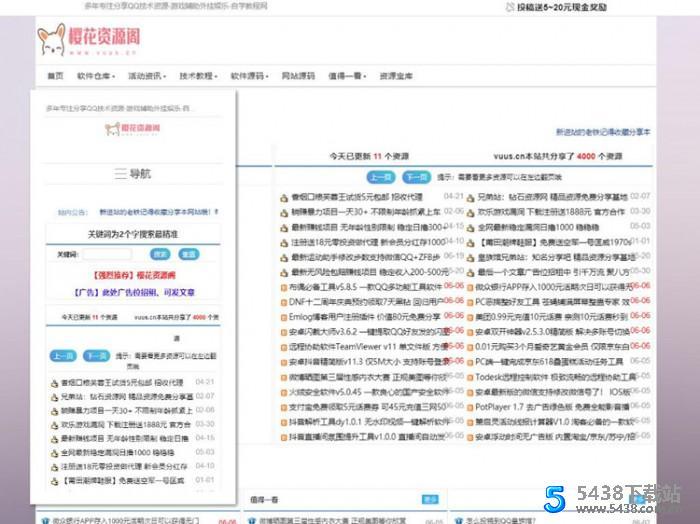Image resolution: width=700 pixels, height=524 pixels.
Task: Open 香烟口粮芙蓉王 post in the mobile preview panel
Action: [x=122, y=383]
